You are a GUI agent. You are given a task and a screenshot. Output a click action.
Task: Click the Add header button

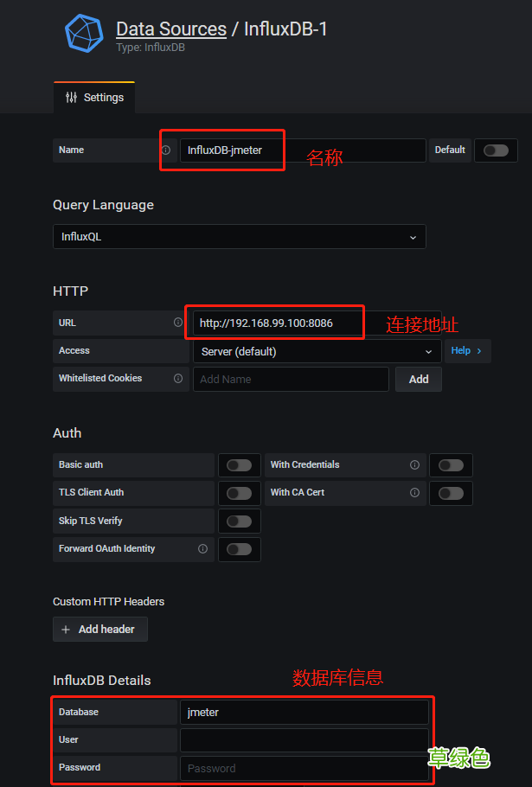(99, 629)
